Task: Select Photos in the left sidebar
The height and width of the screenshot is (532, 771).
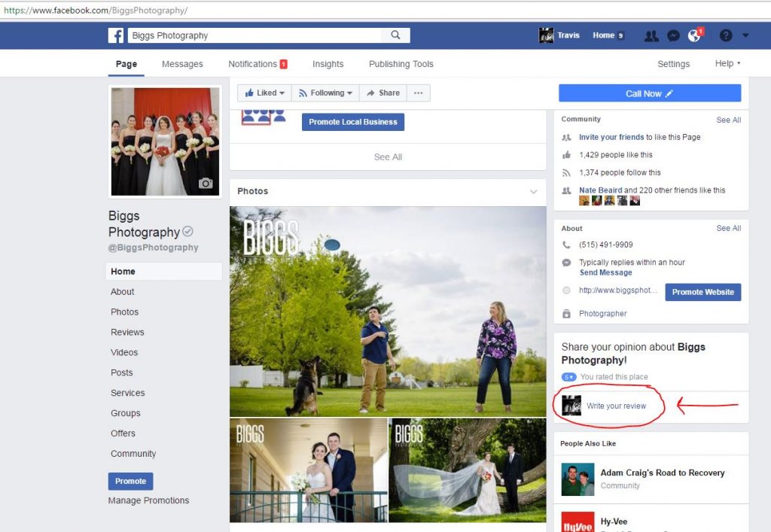Action: tap(124, 312)
